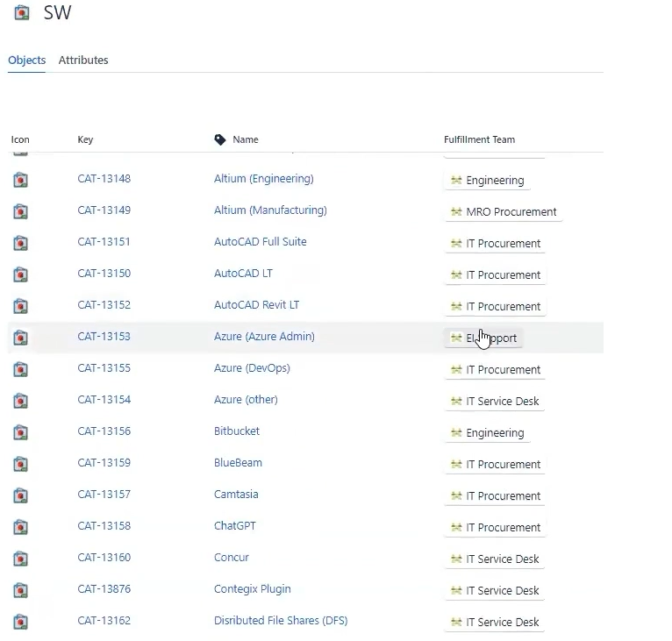Click IT Service Desk tag for Concur

tap(495, 559)
